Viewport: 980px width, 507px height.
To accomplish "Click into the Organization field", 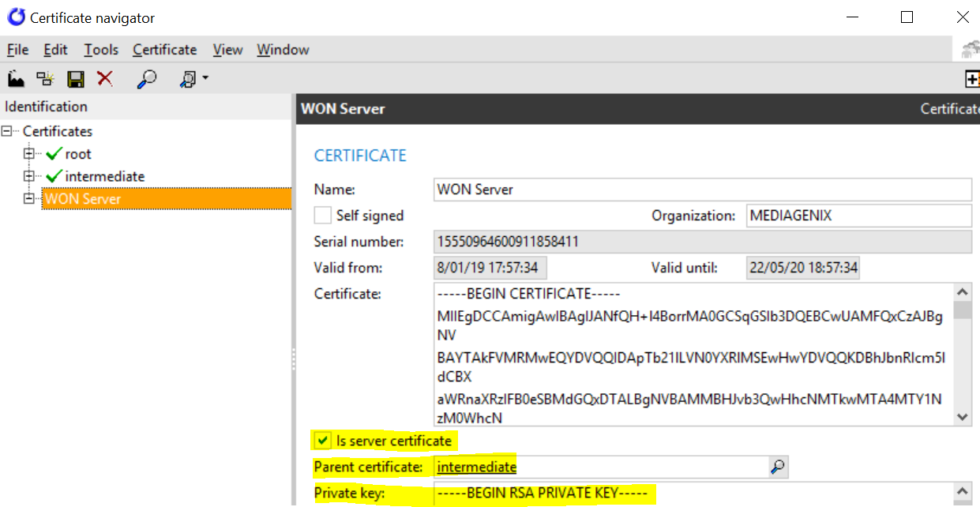I will [x=858, y=216].
